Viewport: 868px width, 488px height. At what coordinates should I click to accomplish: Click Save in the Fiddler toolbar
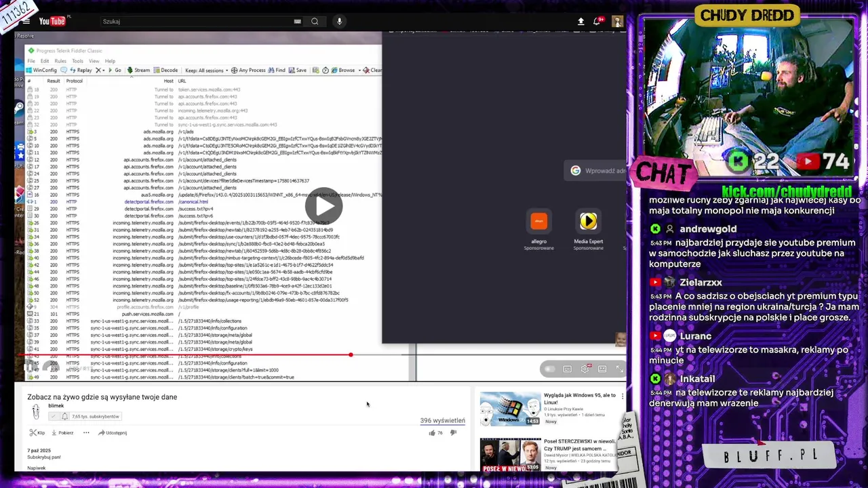[x=298, y=70]
